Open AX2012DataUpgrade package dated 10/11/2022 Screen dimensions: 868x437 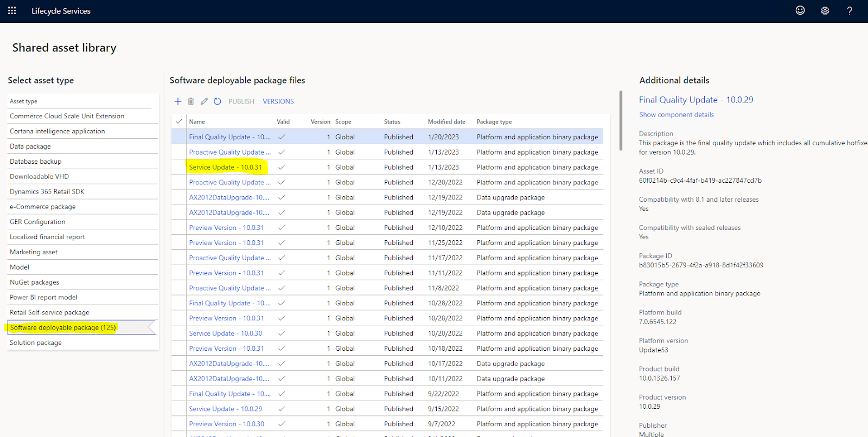tap(229, 379)
